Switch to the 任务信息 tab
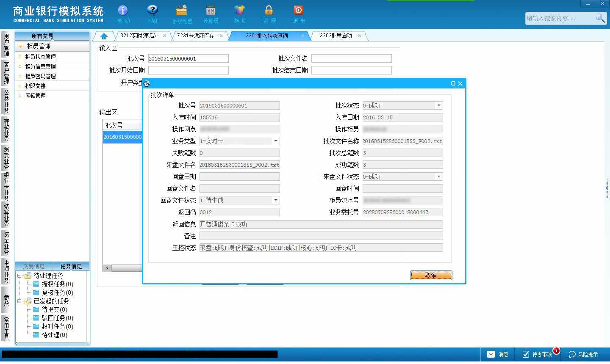610x364 pixels. point(71,266)
